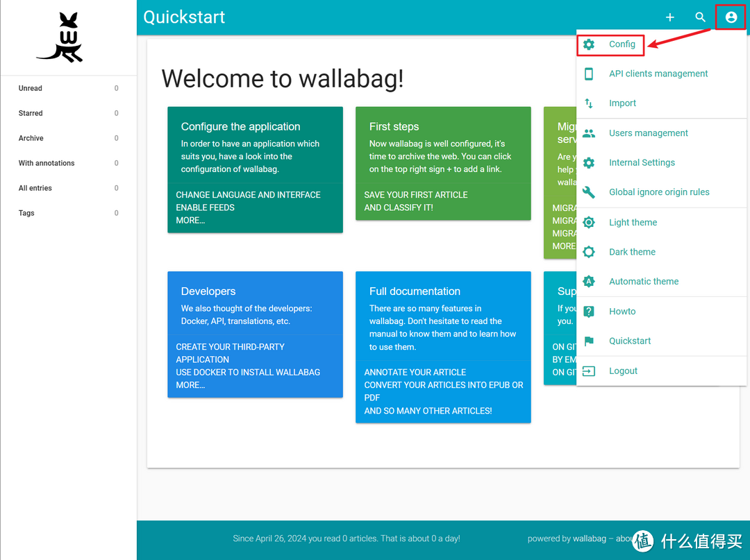The image size is (750, 560).
Task: Click the Unread count of 0
Action: point(116,88)
